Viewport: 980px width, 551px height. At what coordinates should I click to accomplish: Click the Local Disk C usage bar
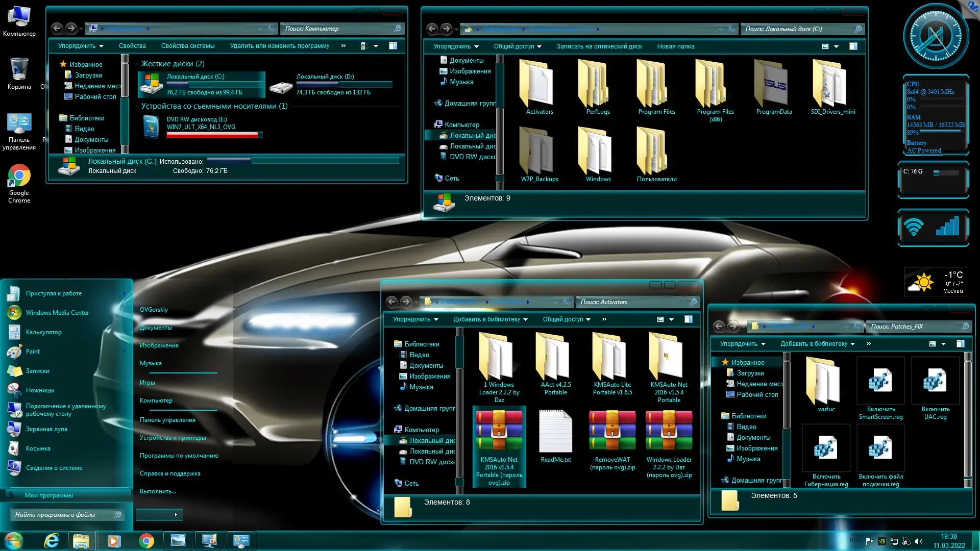(214, 85)
